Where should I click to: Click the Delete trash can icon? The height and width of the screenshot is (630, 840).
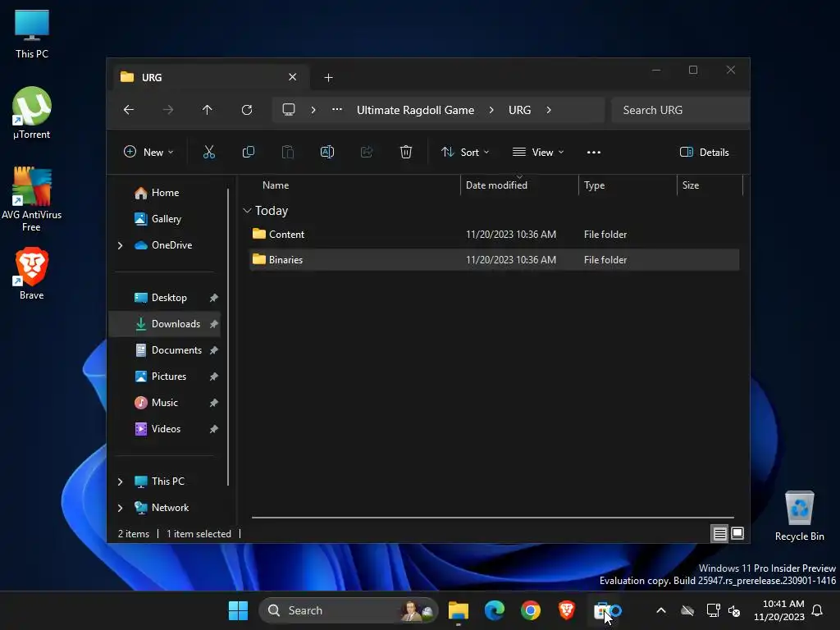tap(406, 152)
